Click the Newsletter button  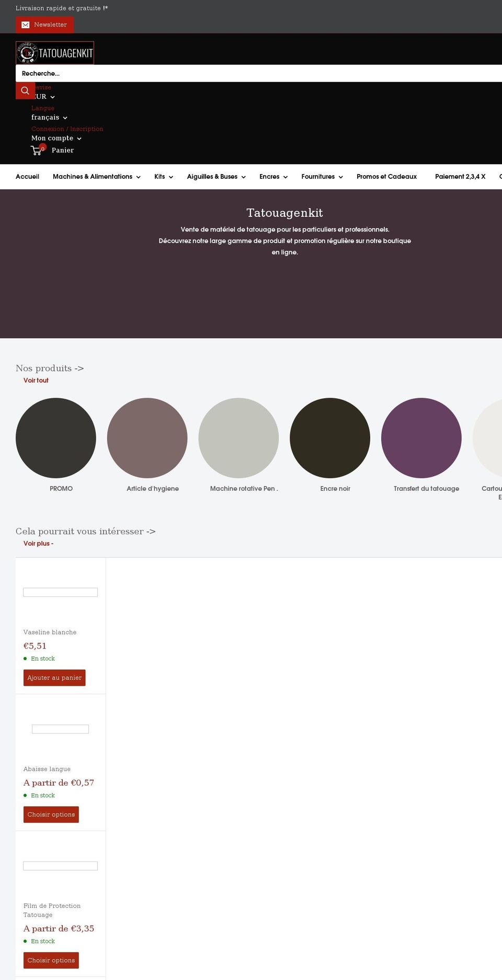coord(44,25)
